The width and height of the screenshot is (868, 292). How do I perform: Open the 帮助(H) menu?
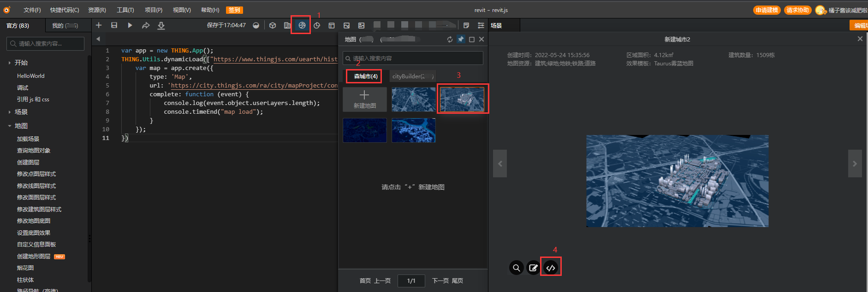(210, 10)
